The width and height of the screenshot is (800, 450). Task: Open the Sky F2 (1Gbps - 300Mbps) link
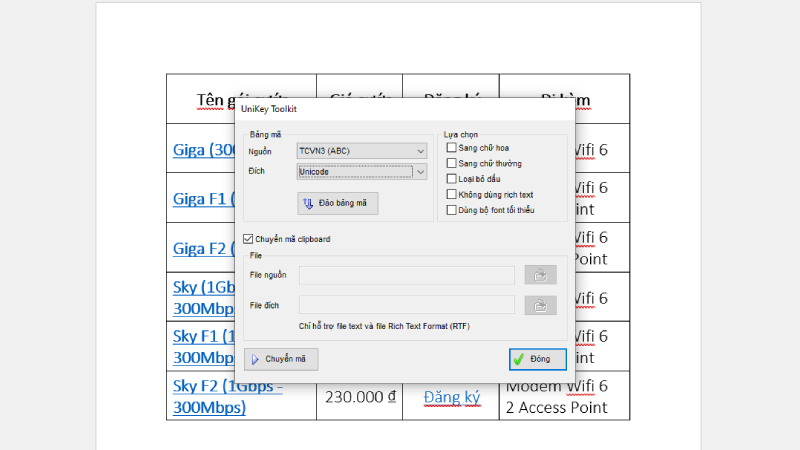pyautogui.click(x=227, y=396)
